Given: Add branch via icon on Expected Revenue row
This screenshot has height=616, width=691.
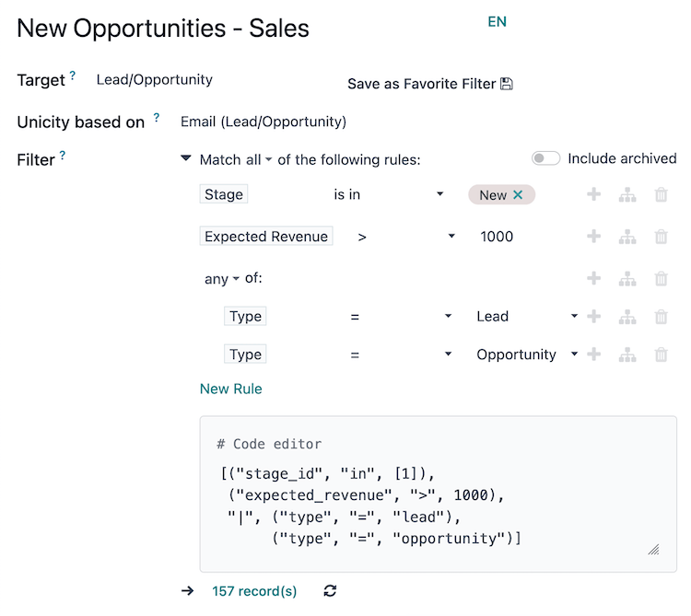Looking at the screenshot, I should (627, 237).
